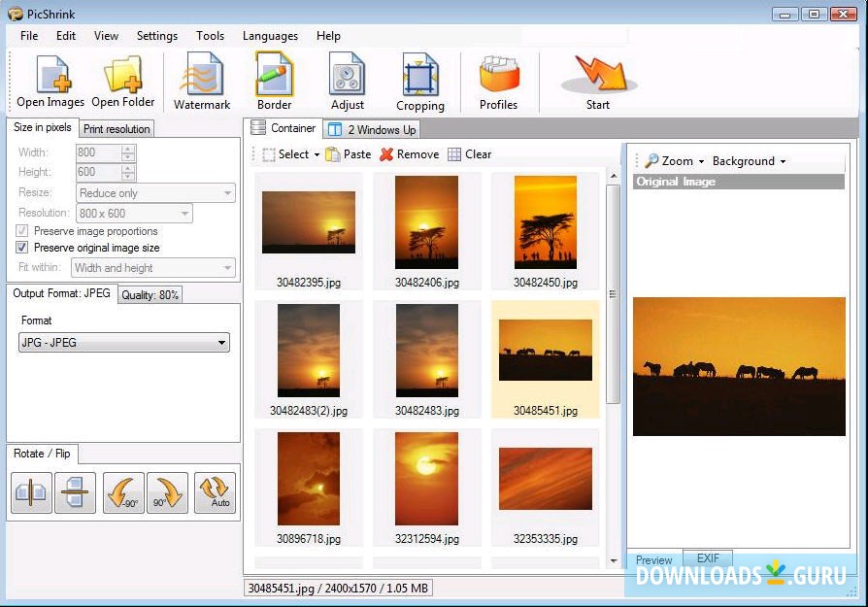868x607 pixels.
Task: Enable Preserve image proportions
Action: click(21, 231)
